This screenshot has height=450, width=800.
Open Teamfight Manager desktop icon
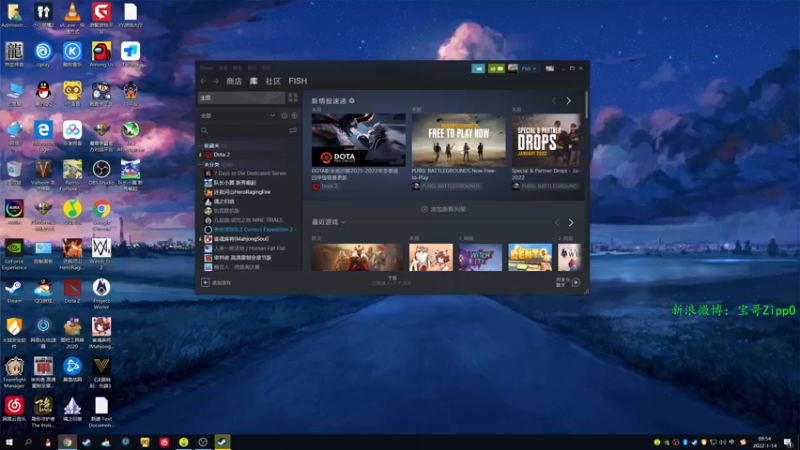14,372
